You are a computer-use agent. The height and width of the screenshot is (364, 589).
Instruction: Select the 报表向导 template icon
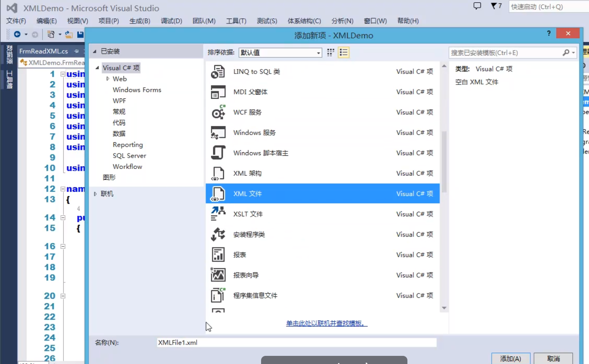click(218, 275)
